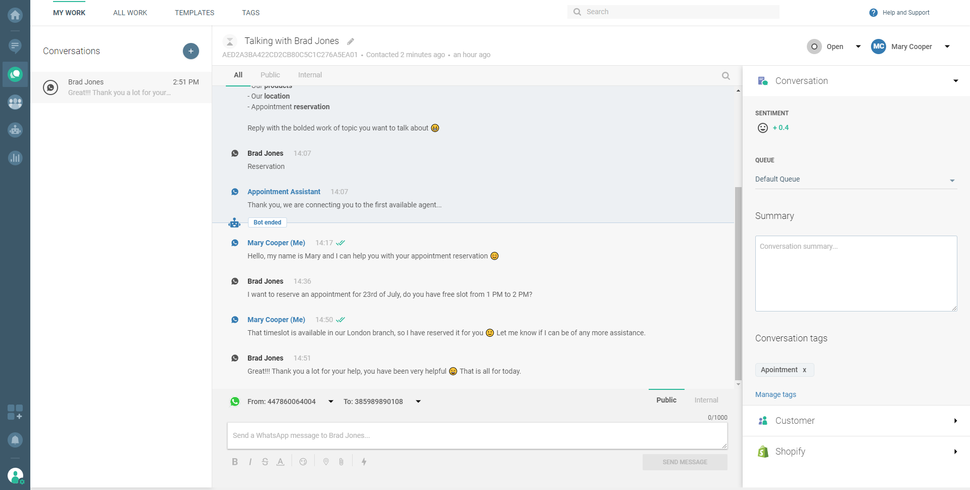The width and height of the screenshot is (970, 490).
Task: Click the SEND MESSAGE button
Action: click(x=684, y=462)
